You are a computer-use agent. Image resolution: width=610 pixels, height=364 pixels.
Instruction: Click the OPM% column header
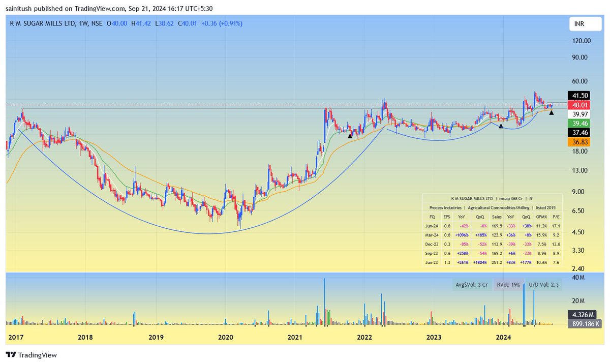click(541, 217)
